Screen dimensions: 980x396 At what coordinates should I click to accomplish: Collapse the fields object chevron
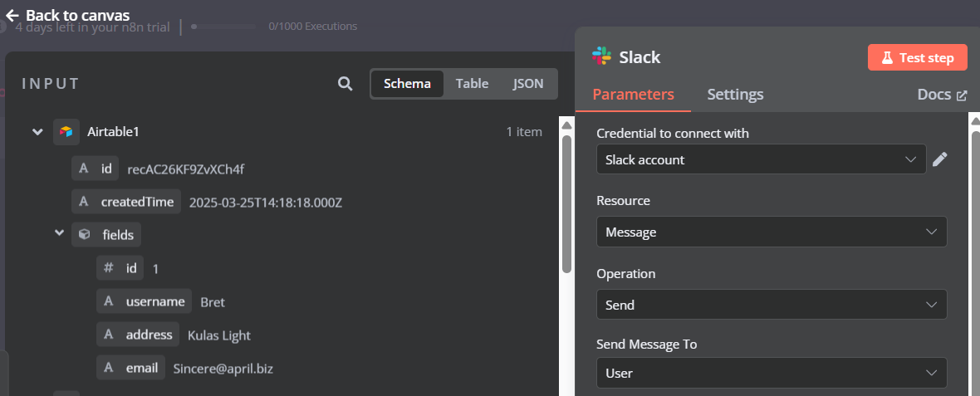point(59,232)
